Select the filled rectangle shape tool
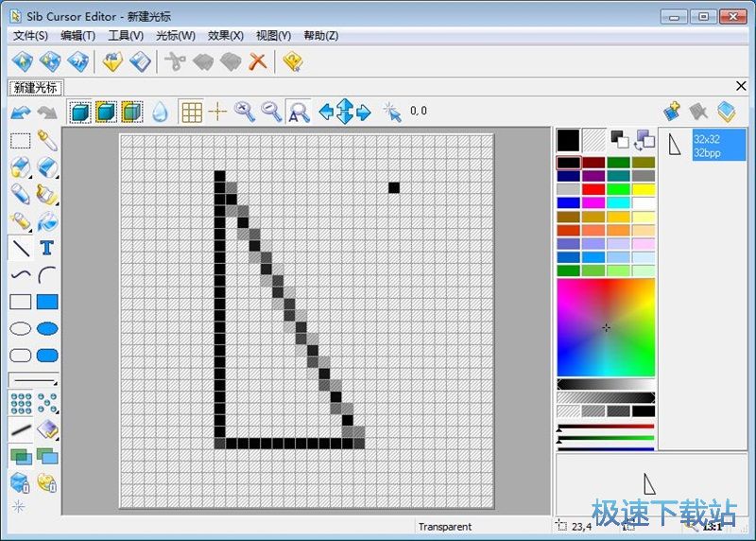The image size is (756, 541). click(x=46, y=303)
